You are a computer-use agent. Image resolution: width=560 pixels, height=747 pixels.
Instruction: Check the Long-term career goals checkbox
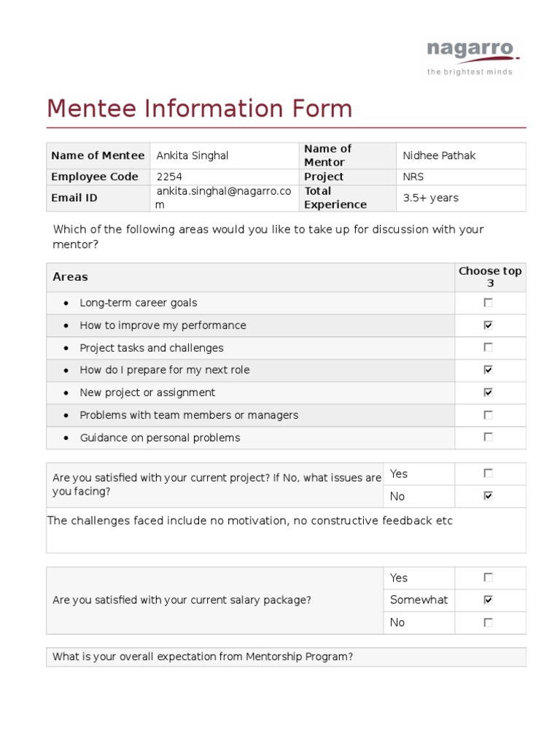tap(488, 303)
